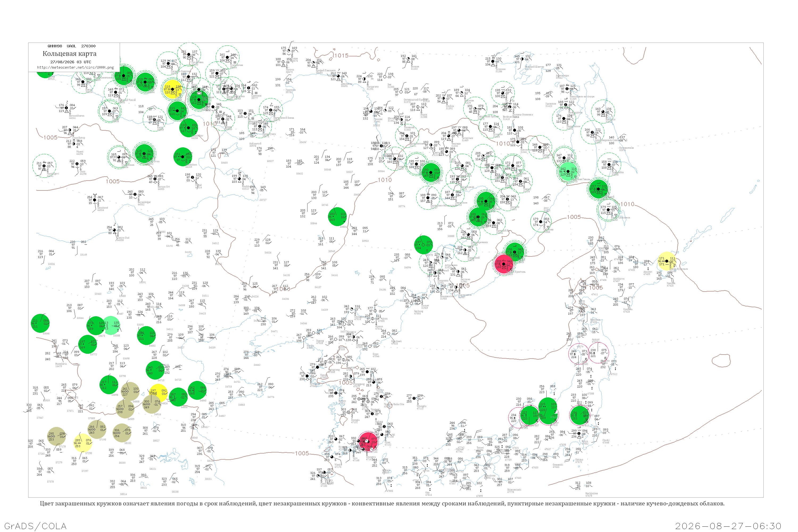Viewport: 798px width, 532px height.
Task: Click the "Choshi 47648" station label
Action: pos(606,441)
